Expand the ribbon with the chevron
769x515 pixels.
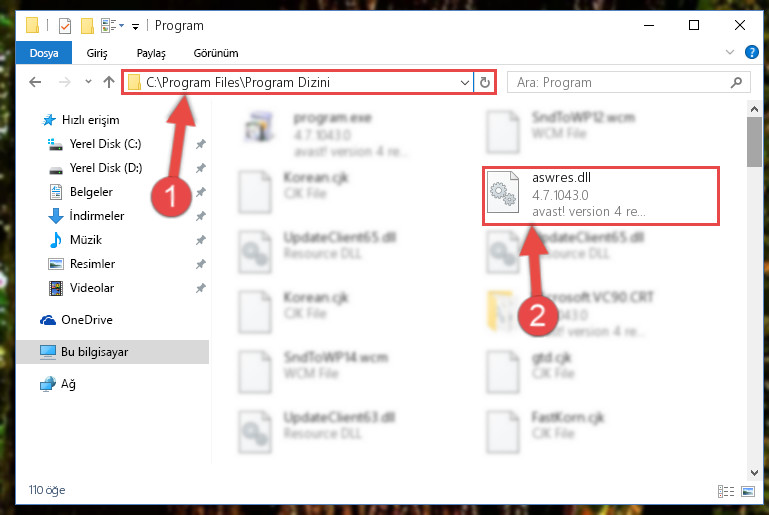click(x=730, y=52)
